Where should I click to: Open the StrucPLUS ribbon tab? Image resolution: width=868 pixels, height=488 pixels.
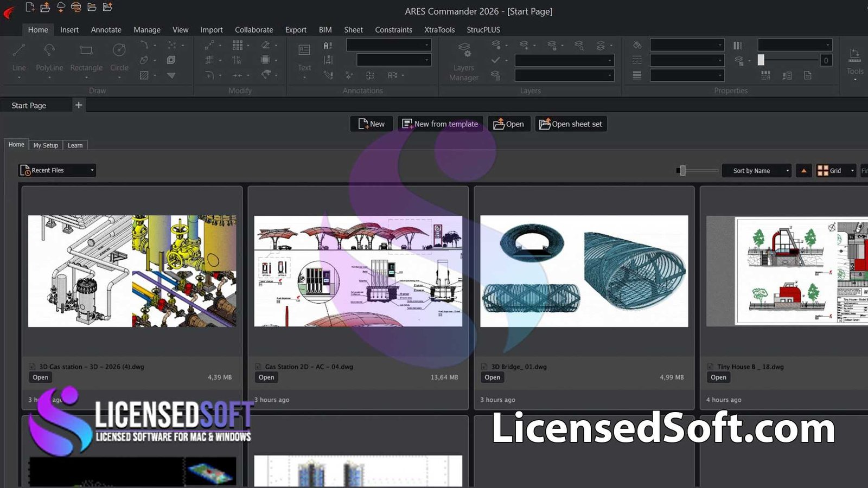click(x=483, y=30)
